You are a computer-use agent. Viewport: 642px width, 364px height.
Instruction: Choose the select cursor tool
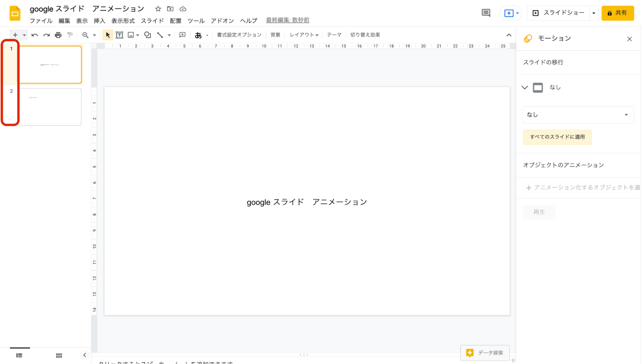(108, 35)
